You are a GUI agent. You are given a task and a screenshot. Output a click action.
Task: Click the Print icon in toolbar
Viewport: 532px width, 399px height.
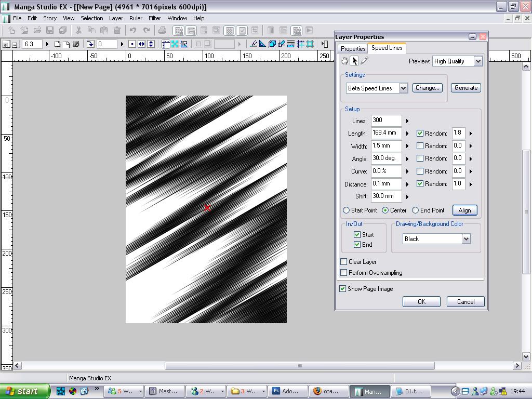[x=162, y=31]
